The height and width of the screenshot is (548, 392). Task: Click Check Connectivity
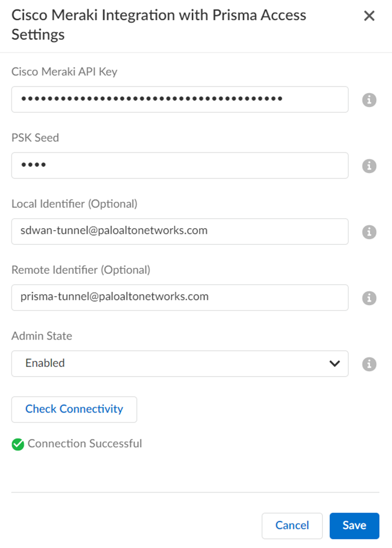73,409
